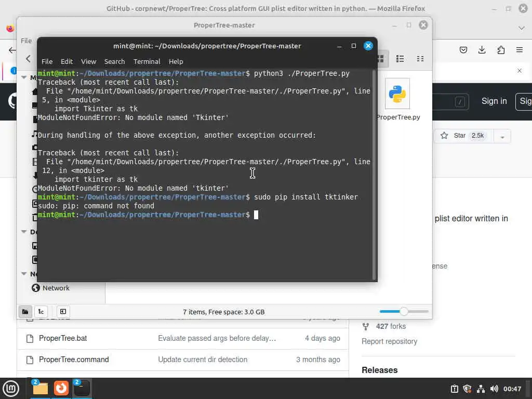Viewport: 532px width, 399px height.
Task: Click the star icon on the Star button
Action: (444, 136)
